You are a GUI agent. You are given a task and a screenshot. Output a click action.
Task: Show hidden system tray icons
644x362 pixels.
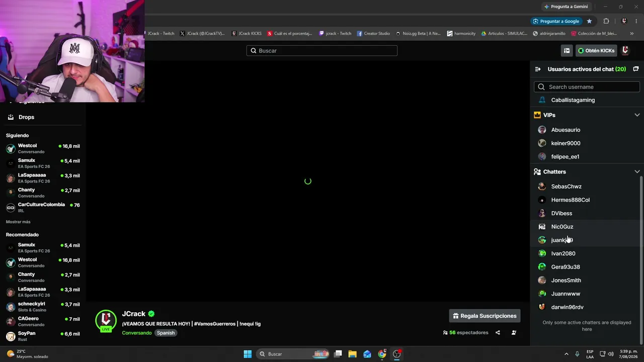[566, 354]
